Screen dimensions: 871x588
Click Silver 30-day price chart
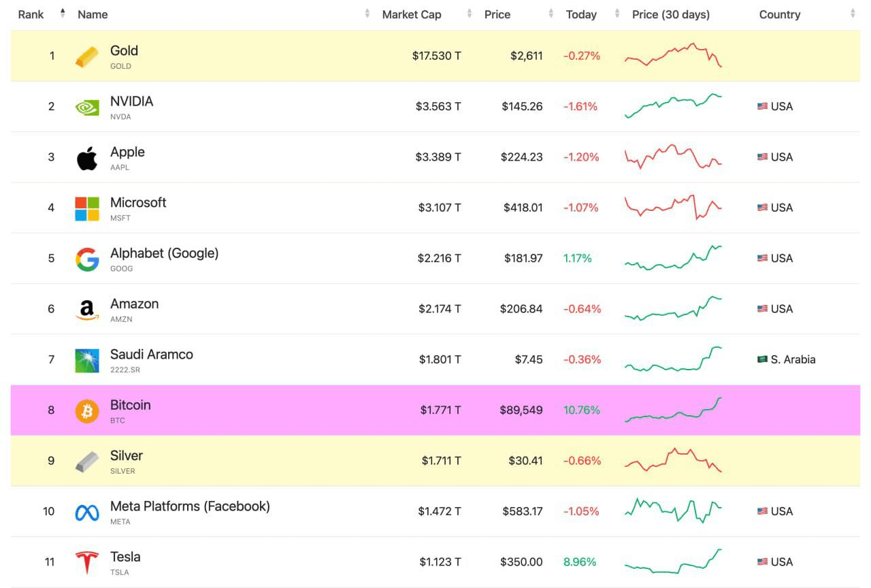pos(673,460)
